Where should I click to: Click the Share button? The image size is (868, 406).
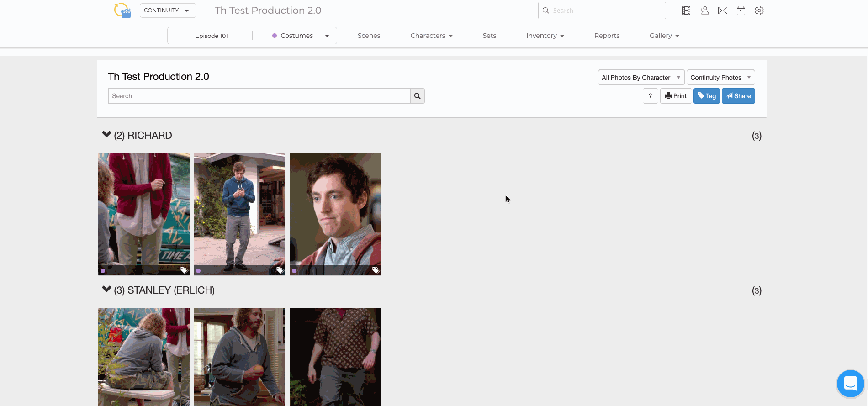(x=738, y=96)
